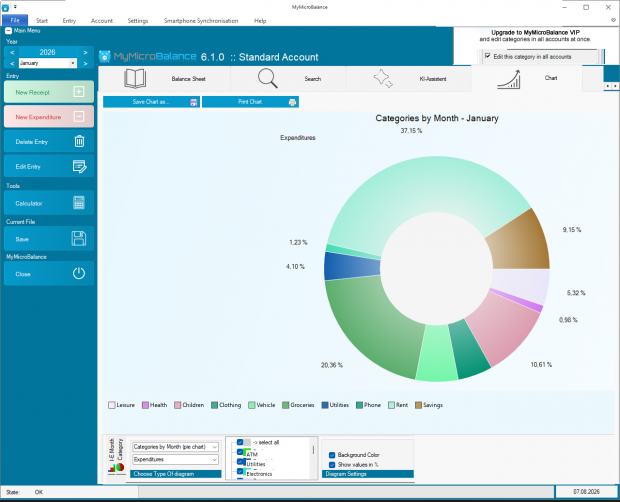Screen dimensions: 620x502
Task: Open the Help ribbon tab
Action: 260,21
